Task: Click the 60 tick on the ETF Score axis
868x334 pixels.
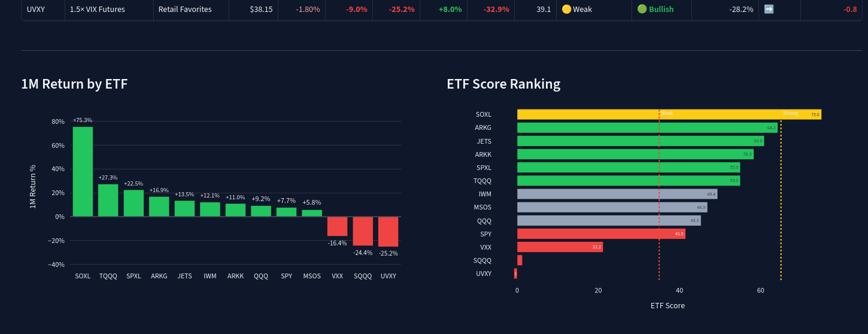Action: point(760,290)
